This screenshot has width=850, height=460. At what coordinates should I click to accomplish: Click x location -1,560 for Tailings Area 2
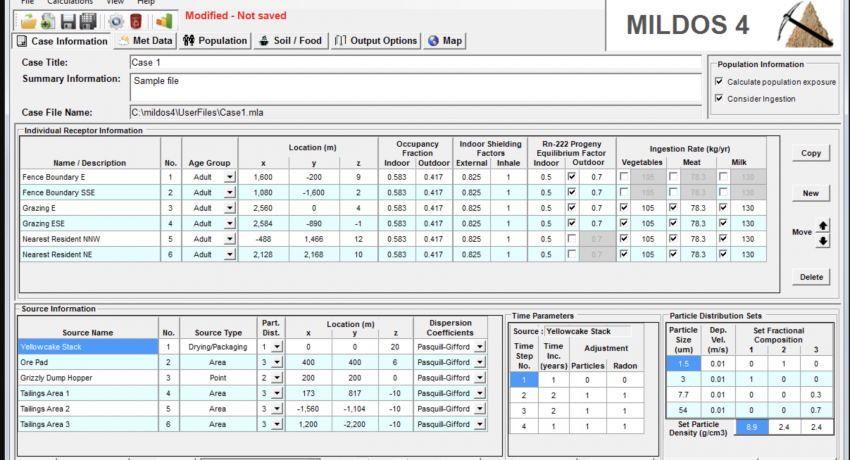(x=308, y=409)
